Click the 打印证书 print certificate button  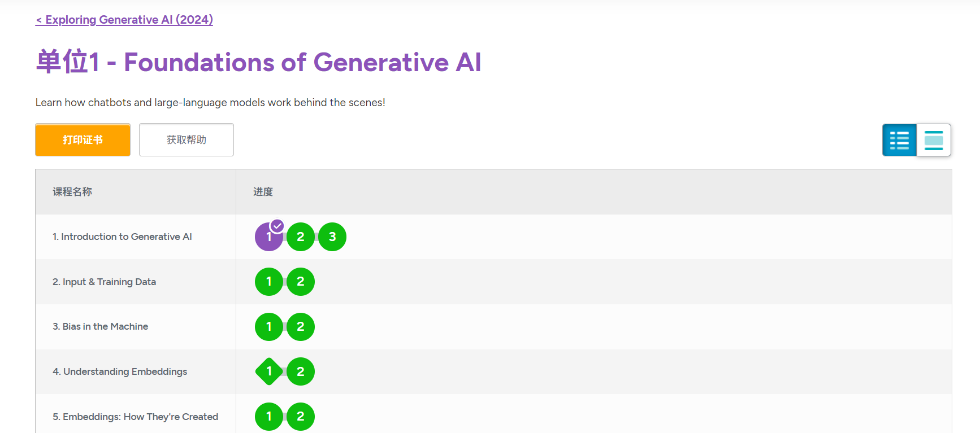click(83, 139)
